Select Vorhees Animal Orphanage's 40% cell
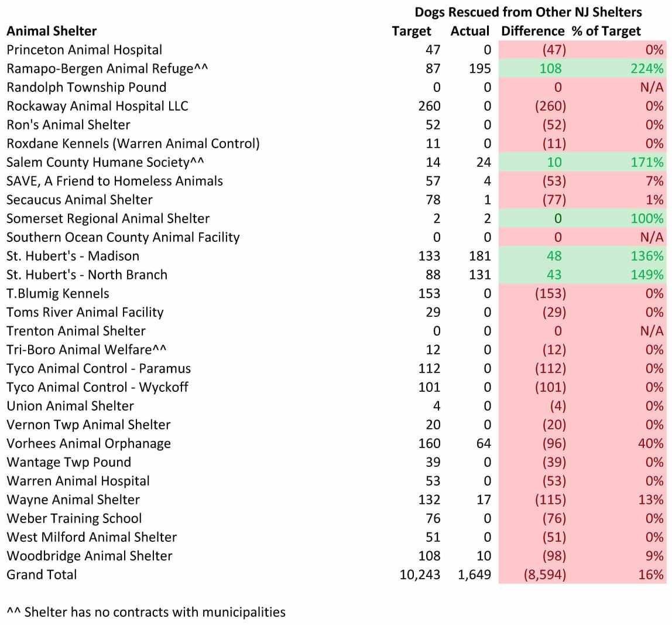 coord(650,443)
